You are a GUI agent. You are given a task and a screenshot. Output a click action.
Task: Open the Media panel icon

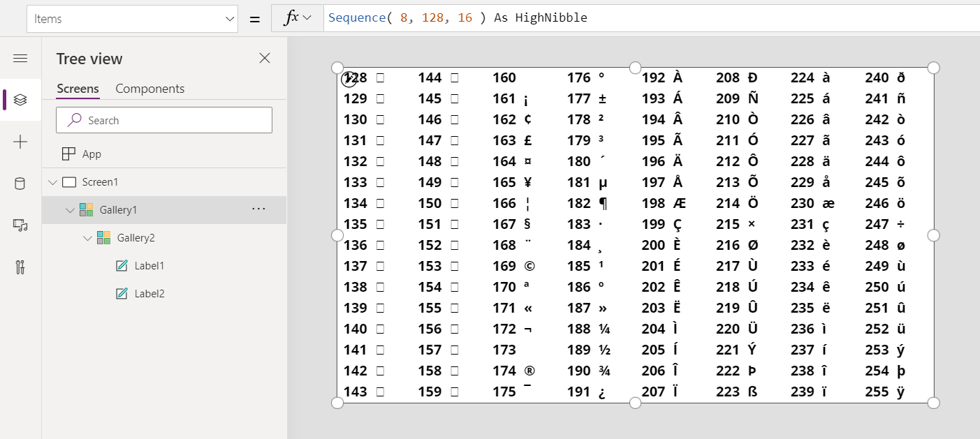[20, 225]
